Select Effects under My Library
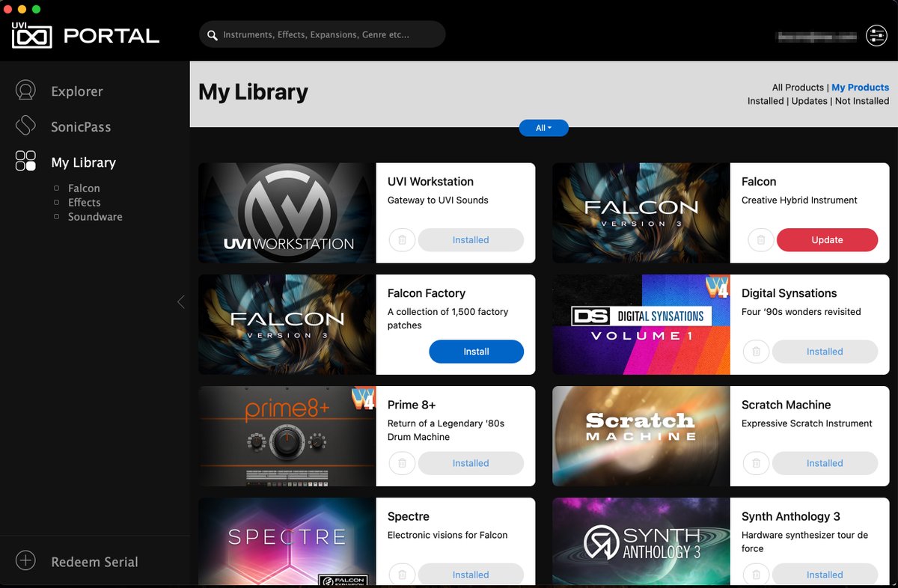The image size is (898, 588). pos(85,203)
